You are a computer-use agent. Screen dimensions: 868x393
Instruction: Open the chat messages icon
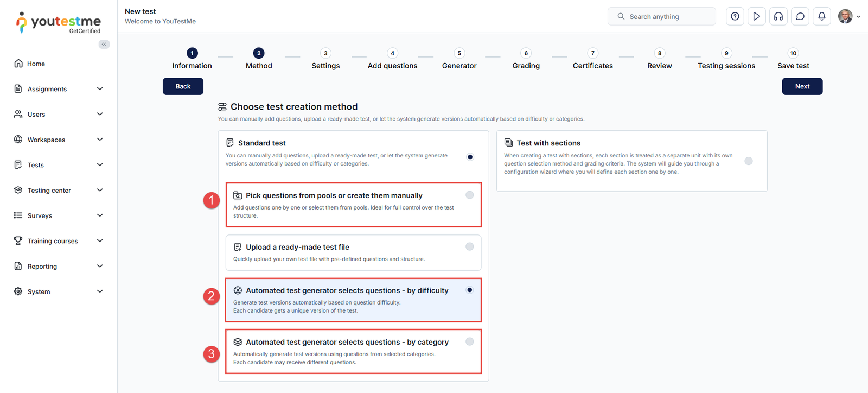pyautogui.click(x=800, y=16)
